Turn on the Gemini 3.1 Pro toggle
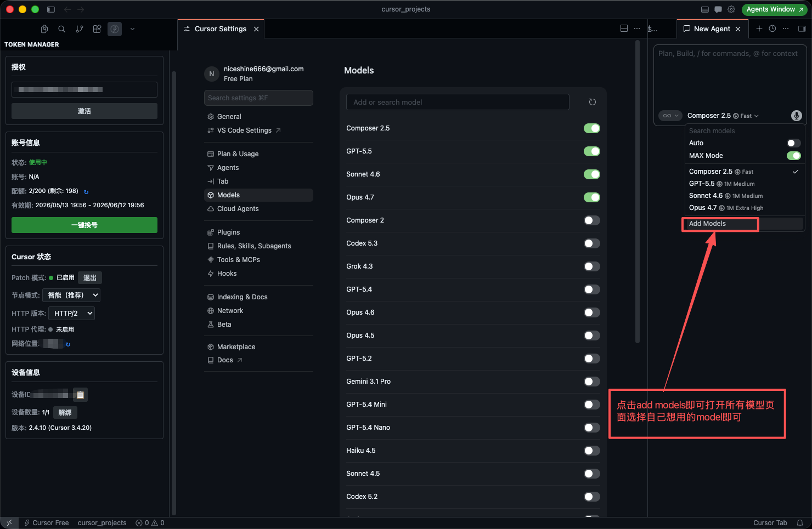This screenshot has height=529, width=812. [592, 382]
